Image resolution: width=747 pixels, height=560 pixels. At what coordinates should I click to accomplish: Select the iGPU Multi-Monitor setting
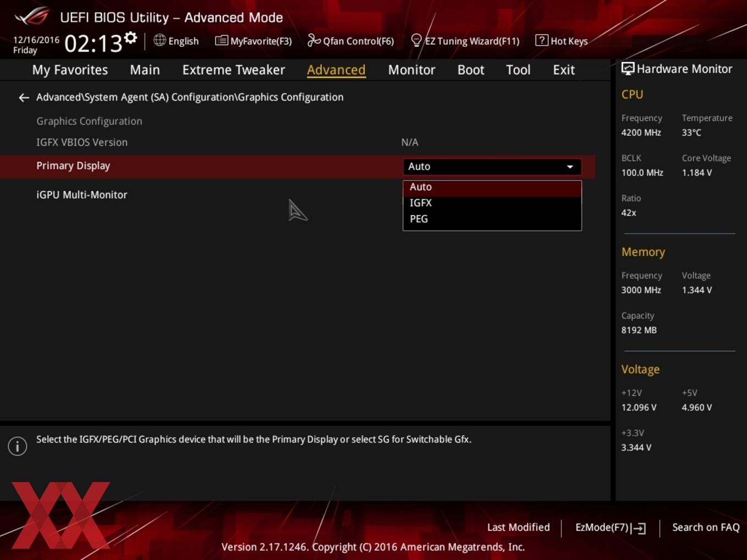82,195
